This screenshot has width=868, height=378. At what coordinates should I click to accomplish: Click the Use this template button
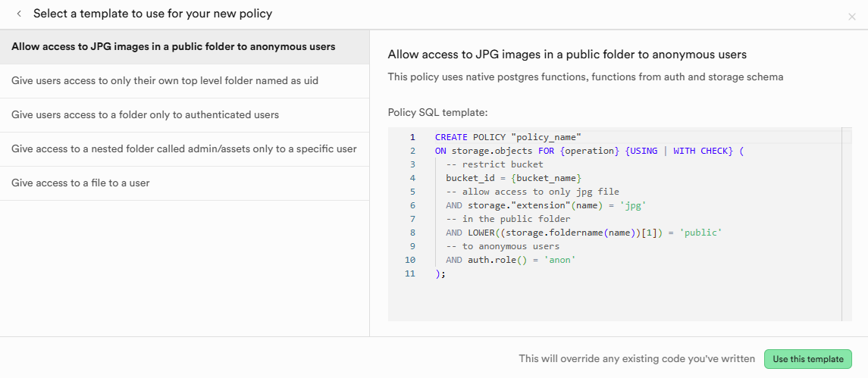tap(807, 358)
